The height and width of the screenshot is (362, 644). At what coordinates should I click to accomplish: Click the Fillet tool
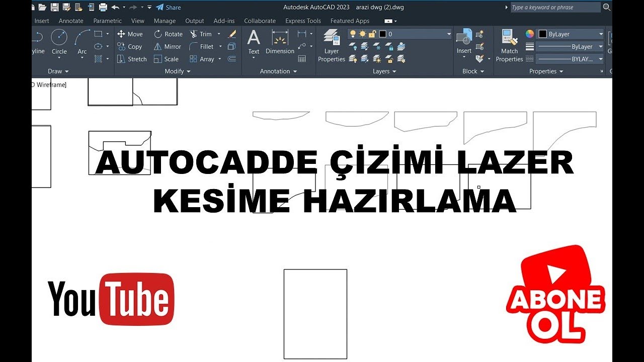(x=201, y=46)
